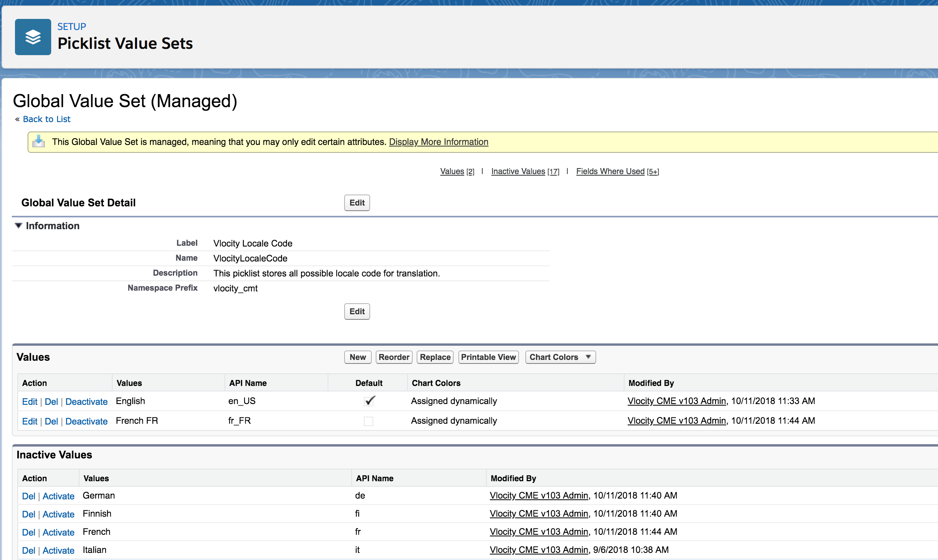Click the picklist description text
Viewport: 938px width, 560px height.
tap(326, 273)
